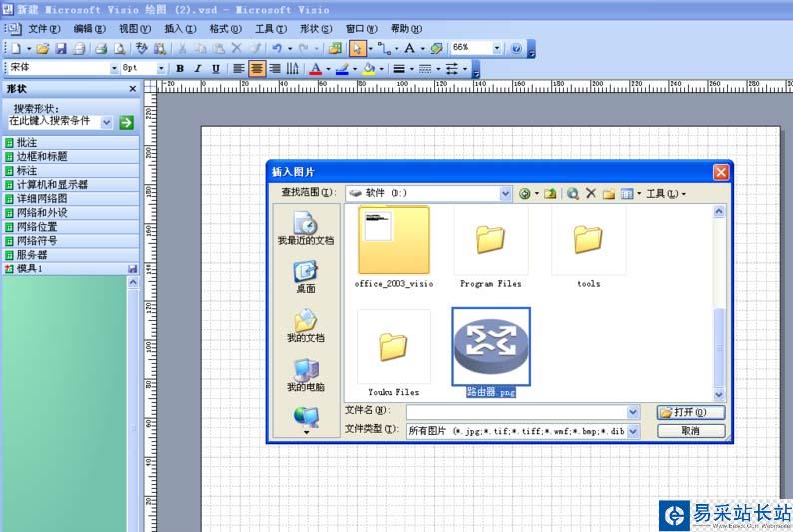This screenshot has height=532, width=793.
Task: Open the 编辑 menu
Action: click(90, 29)
